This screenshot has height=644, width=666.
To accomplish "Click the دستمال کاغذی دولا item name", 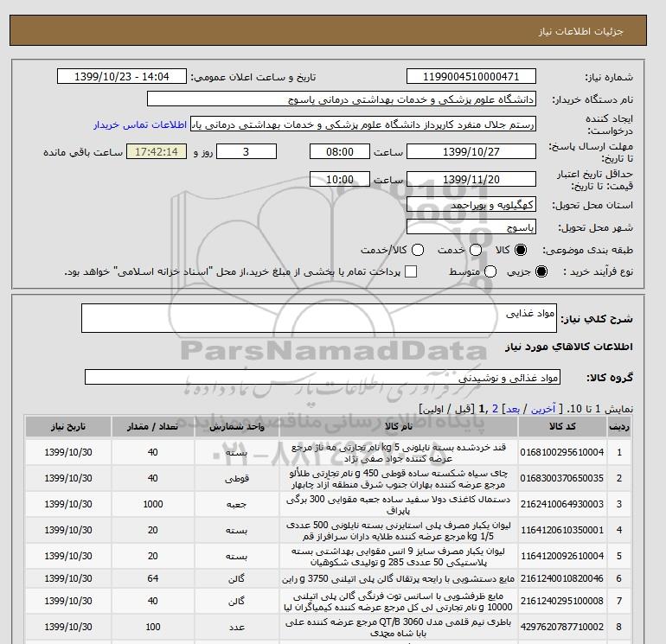I will click(399, 505).
